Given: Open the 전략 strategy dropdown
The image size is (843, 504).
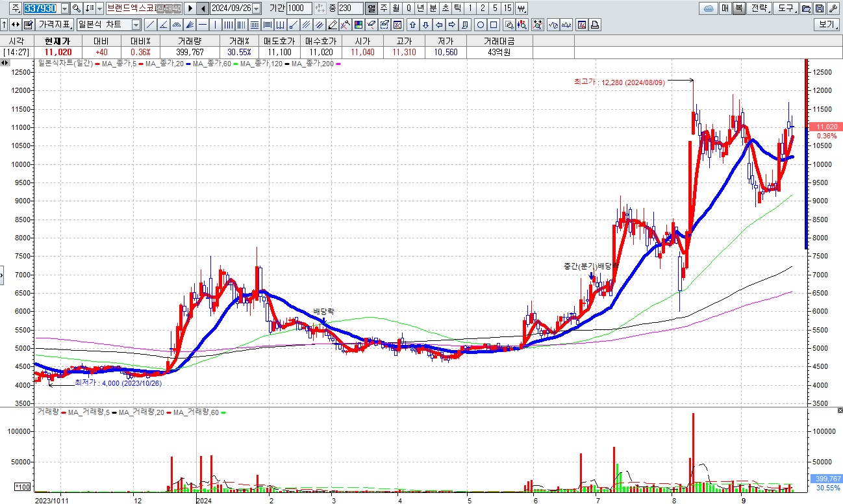Looking at the screenshot, I should [x=759, y=8].
